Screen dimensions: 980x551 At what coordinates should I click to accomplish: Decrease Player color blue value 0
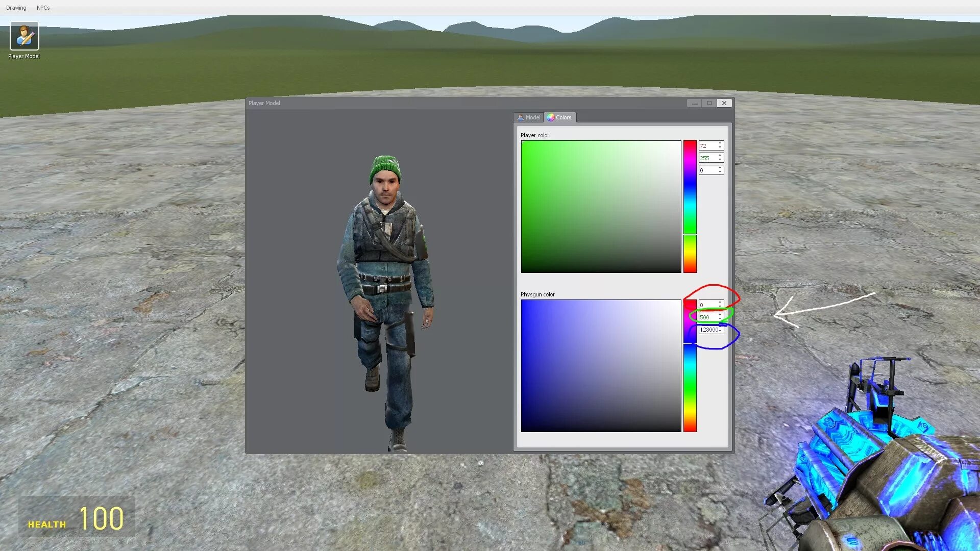[x=720, y=172]
